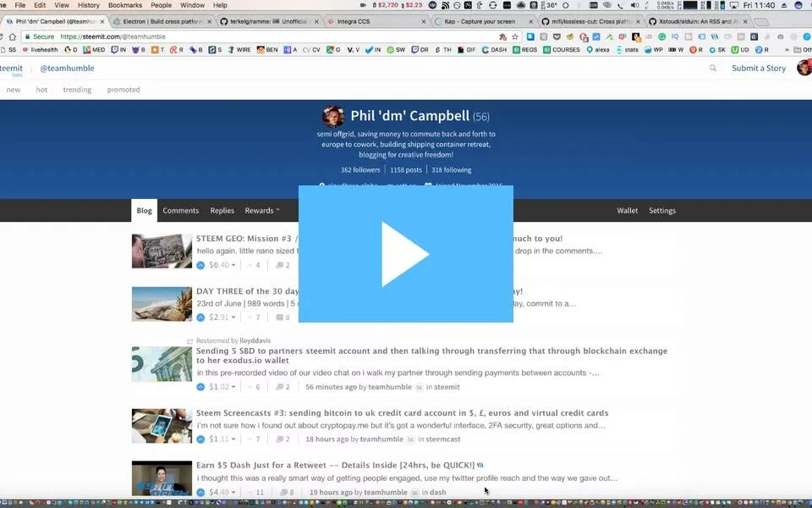The image size is (812, 508).
Task: Open the People menu in the menu bar
Action: [161, 5]
